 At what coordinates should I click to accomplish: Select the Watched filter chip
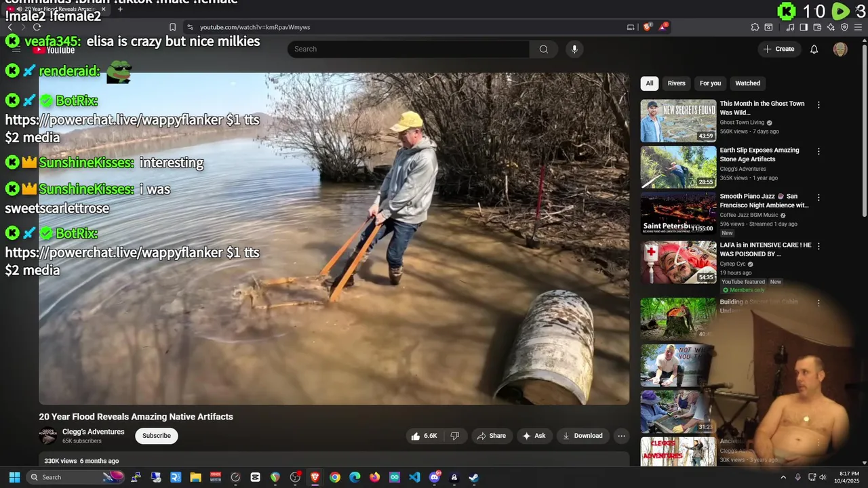(748, 83)
